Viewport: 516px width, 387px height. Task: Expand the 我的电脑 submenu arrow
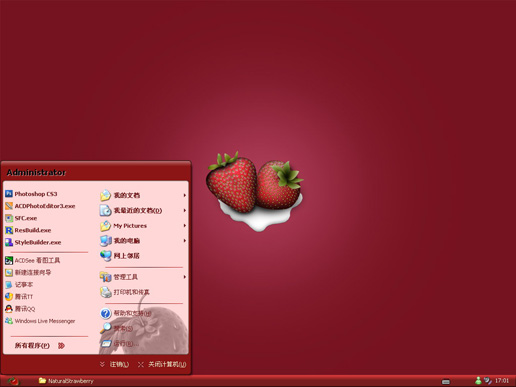185,241
